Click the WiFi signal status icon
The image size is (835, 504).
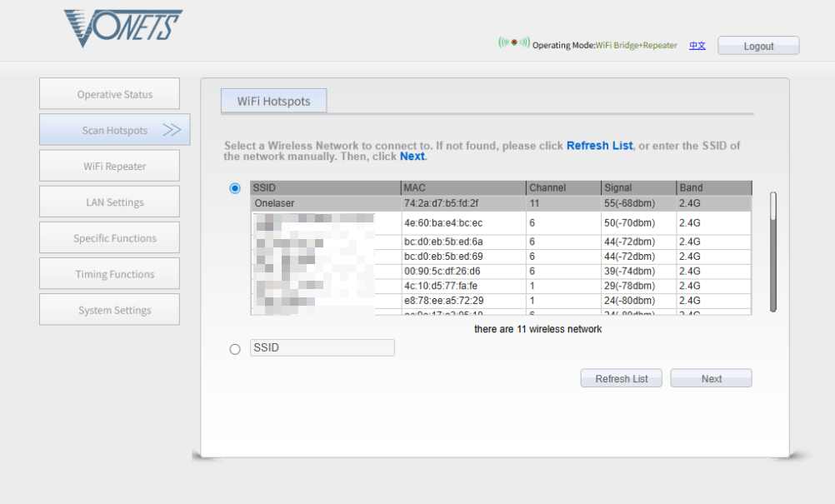tap(513, 42)
